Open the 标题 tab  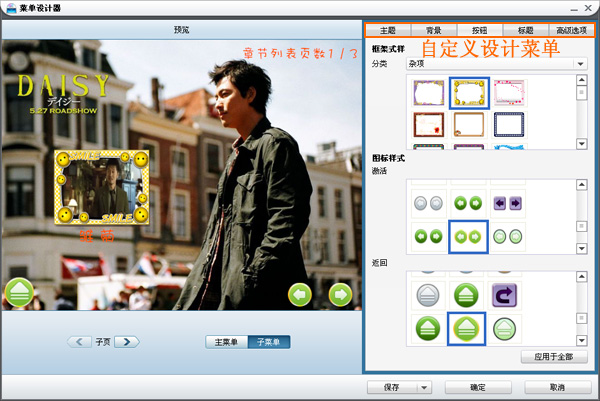pos(526,30)
